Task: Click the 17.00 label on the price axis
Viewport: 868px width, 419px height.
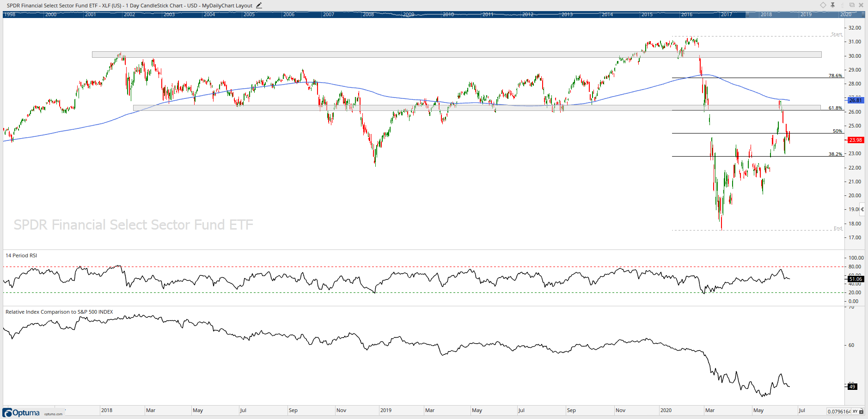Action: (x=855, y=237)
